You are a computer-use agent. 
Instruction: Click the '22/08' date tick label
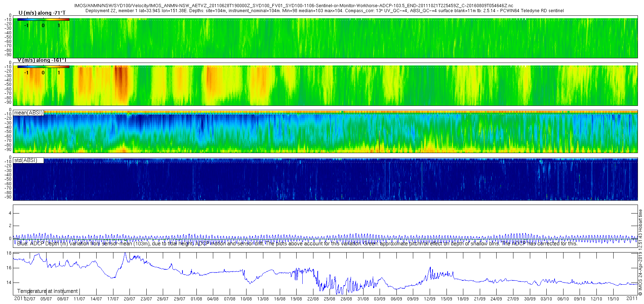coord(313,299)
